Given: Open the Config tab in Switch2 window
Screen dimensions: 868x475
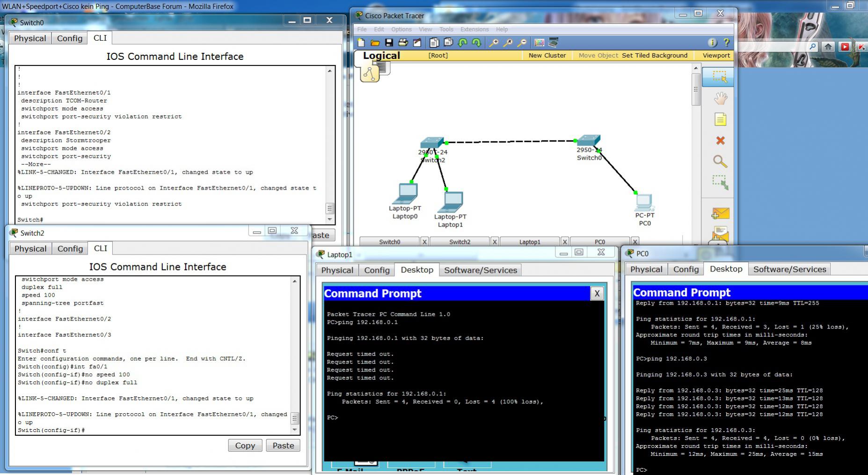Looking at the screenshot, I should (x=70, y=248).
